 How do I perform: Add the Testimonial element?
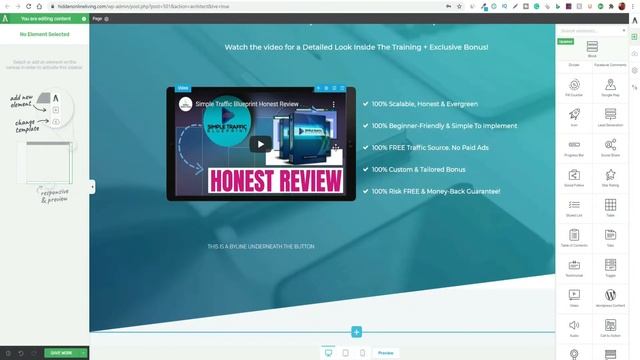[574, 268]
